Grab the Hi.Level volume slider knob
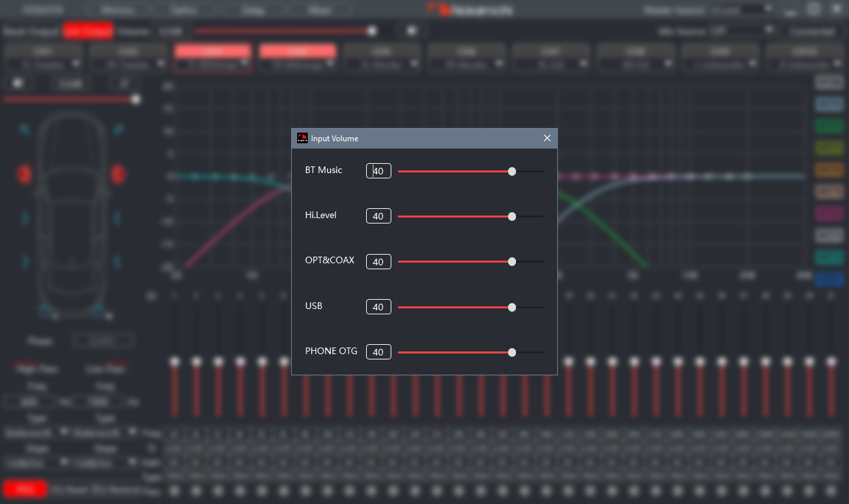Screen dimensions: 849x504 (x=512, y=216)
